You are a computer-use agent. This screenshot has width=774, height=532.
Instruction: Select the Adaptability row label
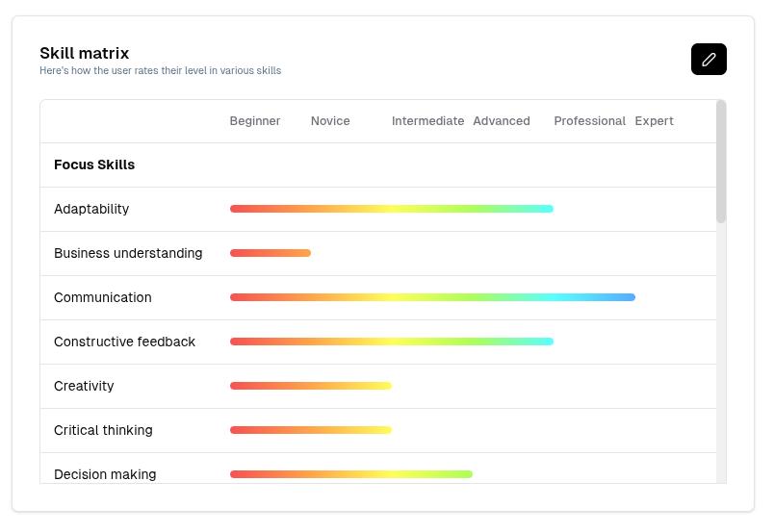(x=91, y=209)
